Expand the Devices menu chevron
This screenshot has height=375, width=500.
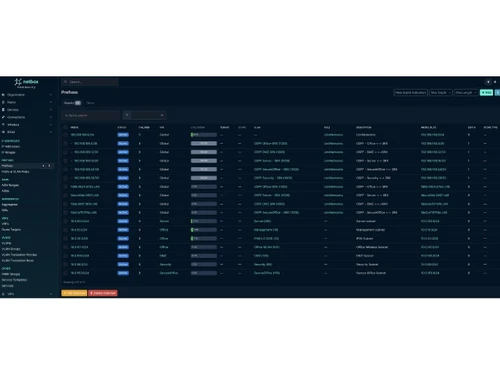click(x=51, y=110)
